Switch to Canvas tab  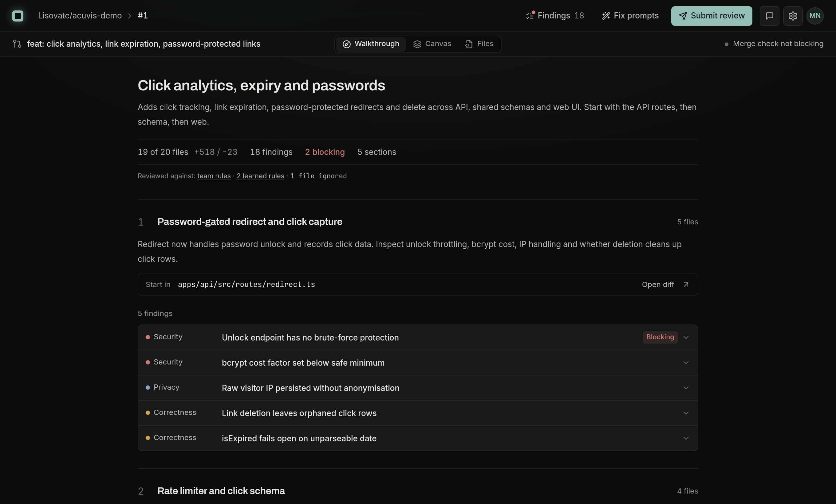(432, 44)
